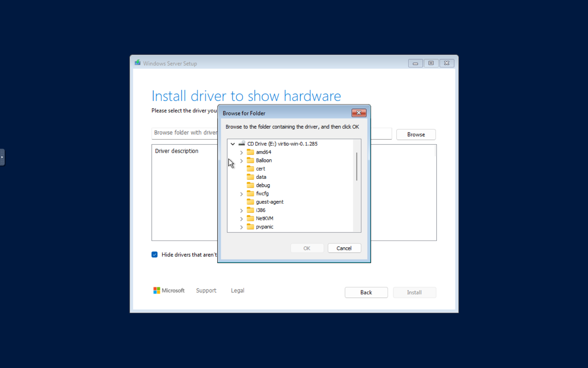Click the Microsoft logo
The width and height of the screenshot is (588, 368).
coord(156,290)
